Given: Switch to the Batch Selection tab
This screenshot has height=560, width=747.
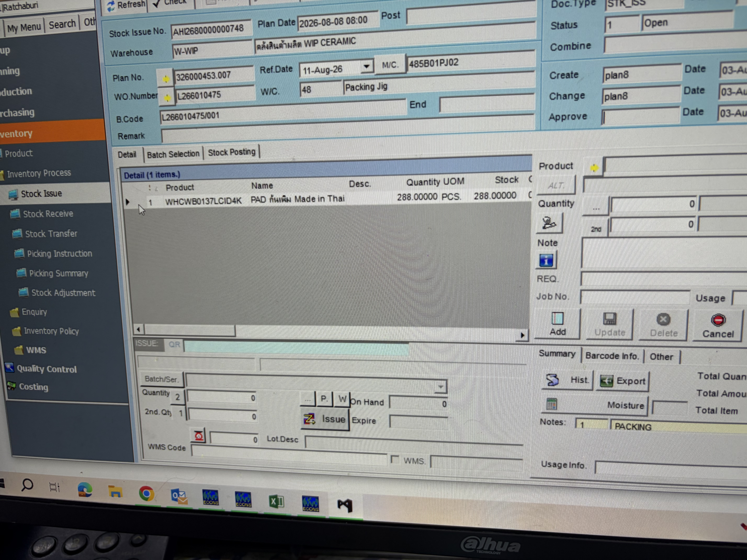Looking at the screenshot, I should point(173,154).
